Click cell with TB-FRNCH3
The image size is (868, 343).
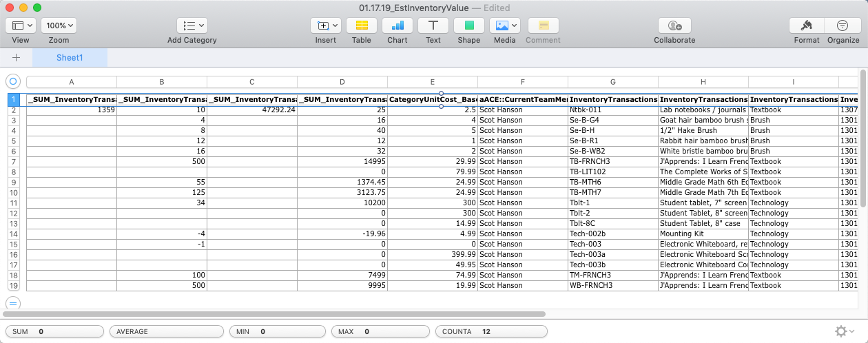(613, 161)
